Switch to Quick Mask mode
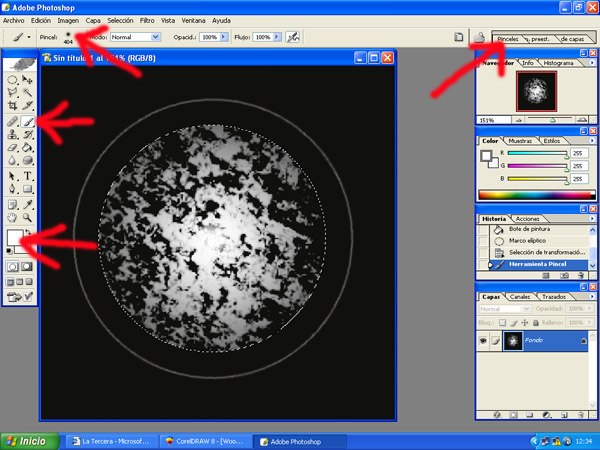Screen dimensions: 600x450 [27, 267]
